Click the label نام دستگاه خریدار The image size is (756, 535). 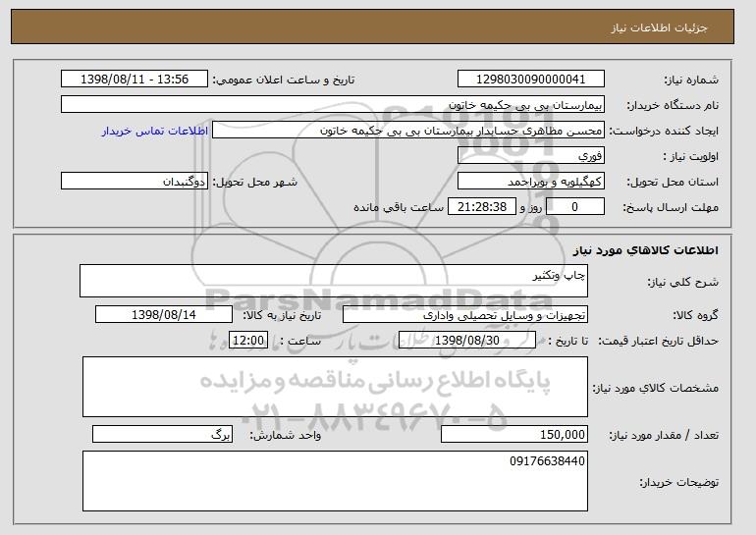click(673, 106)
